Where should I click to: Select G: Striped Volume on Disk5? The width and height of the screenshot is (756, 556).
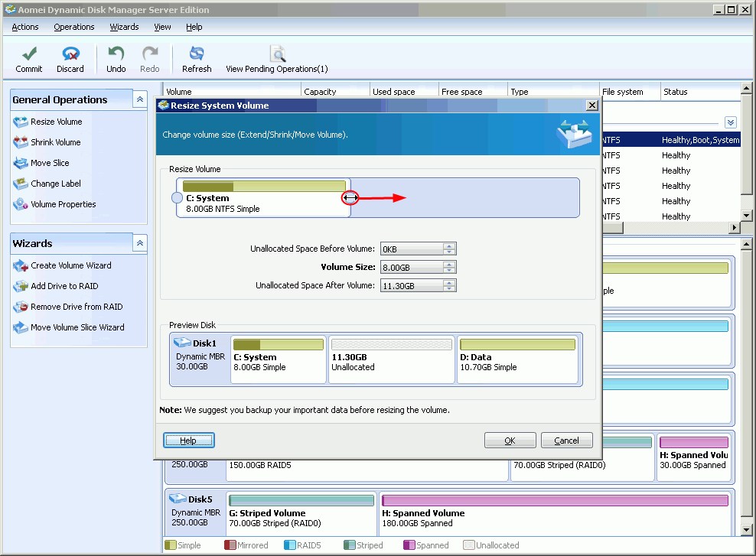(301, 514)
